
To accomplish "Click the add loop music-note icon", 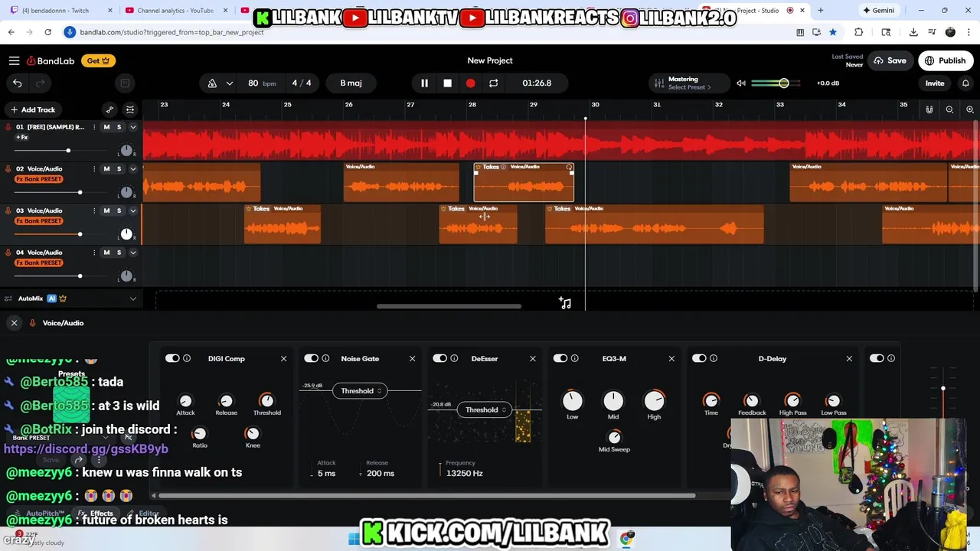I will [565, 303].
